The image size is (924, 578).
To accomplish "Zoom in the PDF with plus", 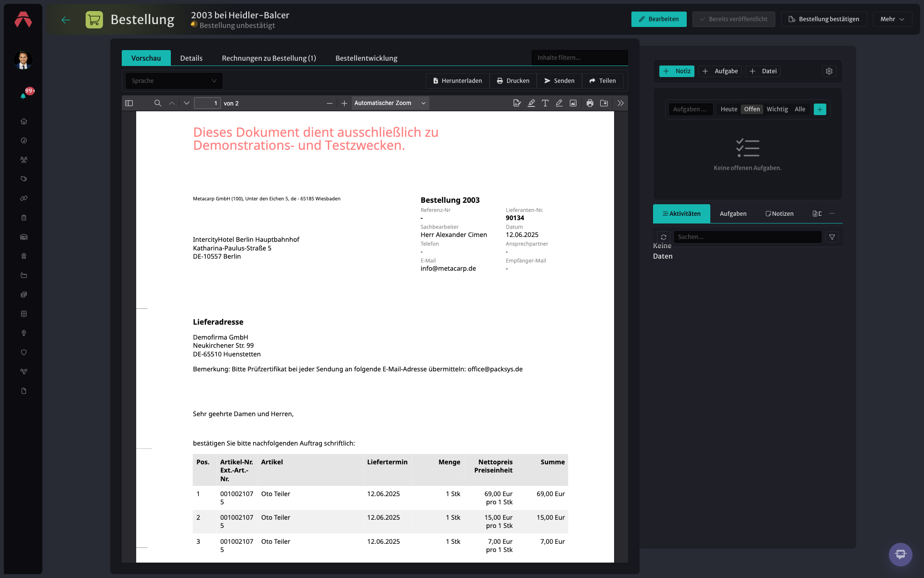I will [x=344, y=104].
